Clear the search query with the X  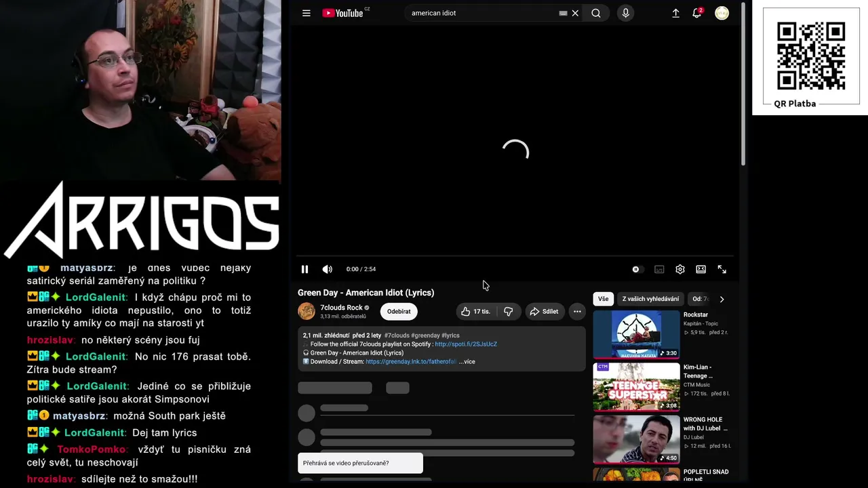pos(575,13)
